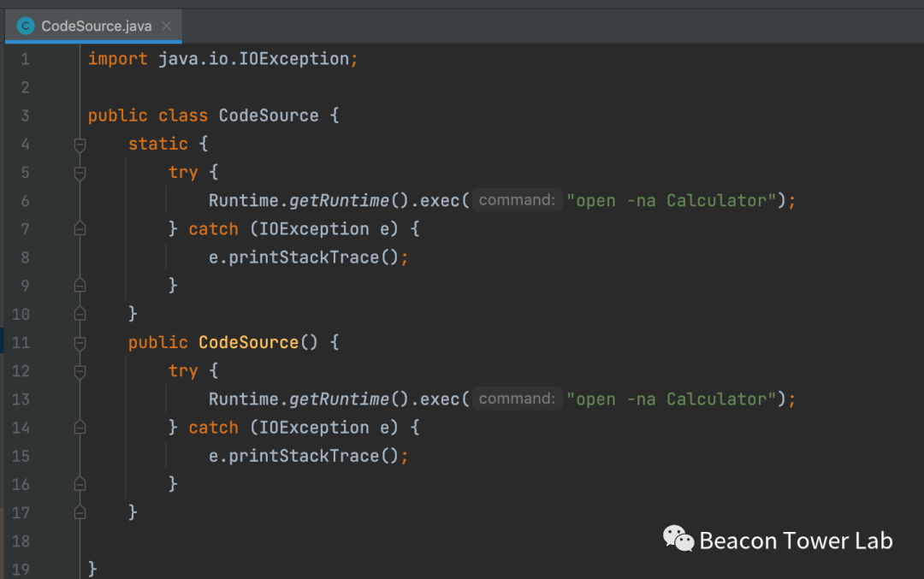Collapse the static block fold marker on line 4
924x579 pixels.
pos(80,145)
